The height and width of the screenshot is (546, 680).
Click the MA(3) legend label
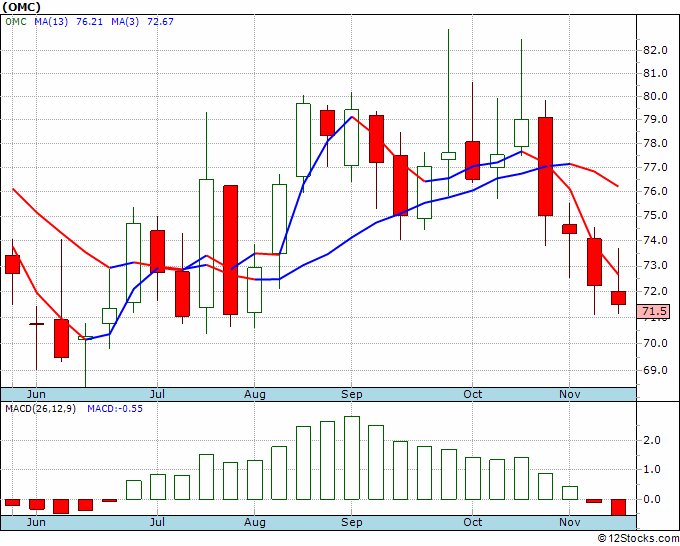(125, 22)
